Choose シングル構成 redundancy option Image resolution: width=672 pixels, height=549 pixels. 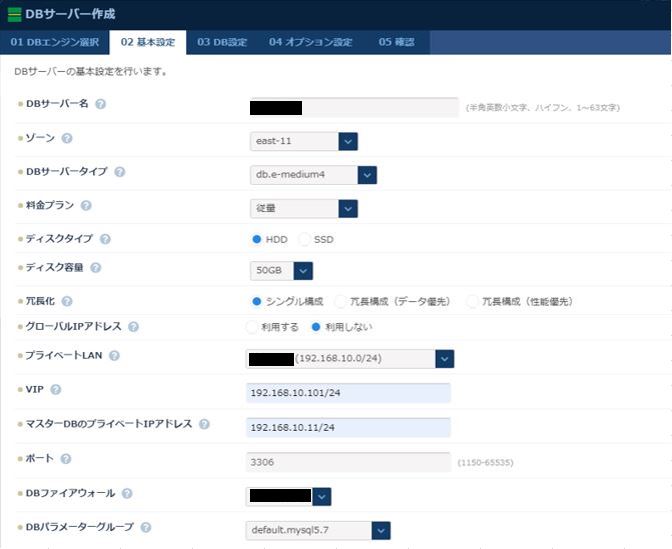coord(256,301)
